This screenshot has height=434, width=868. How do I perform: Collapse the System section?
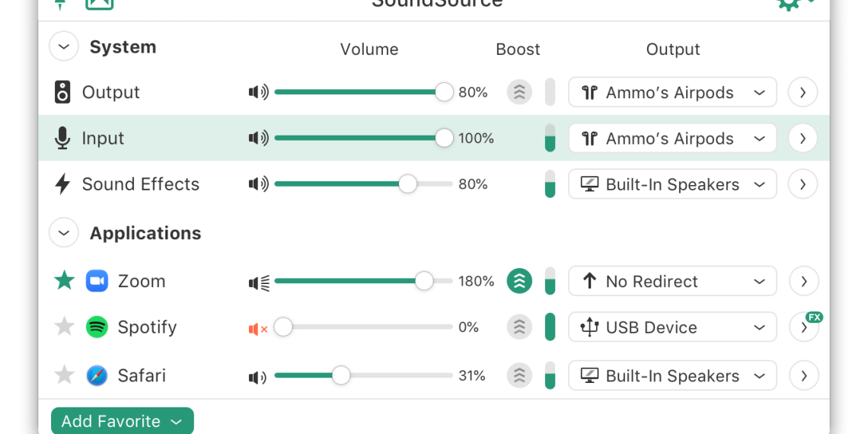[64, 47]
